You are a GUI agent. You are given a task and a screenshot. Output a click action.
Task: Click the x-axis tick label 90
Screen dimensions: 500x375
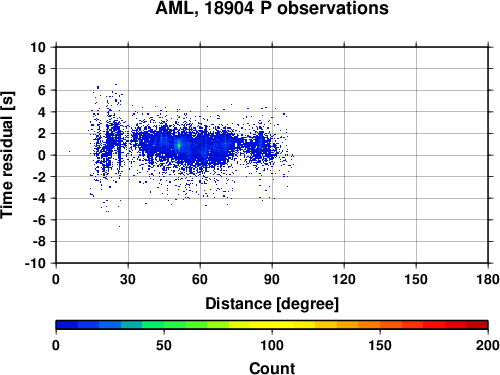pos(272,279)
